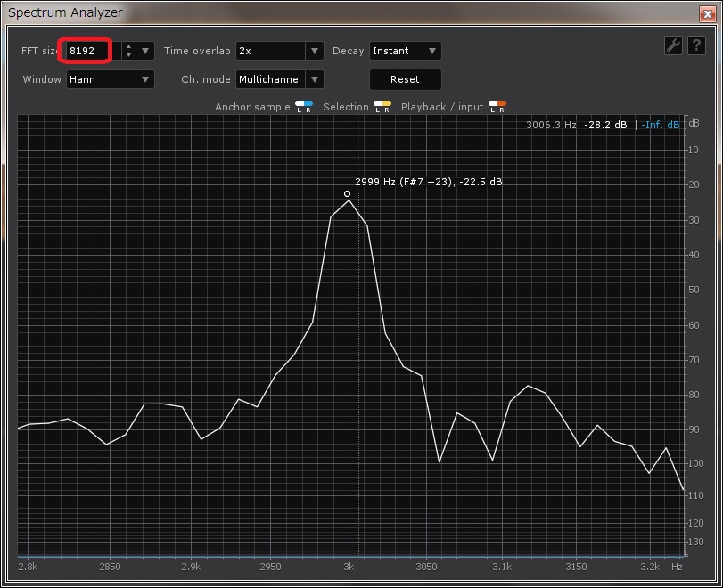Screen dimensions: 723x588
Task: Click the -100 dB scale label
Action: tap(694, 463)
